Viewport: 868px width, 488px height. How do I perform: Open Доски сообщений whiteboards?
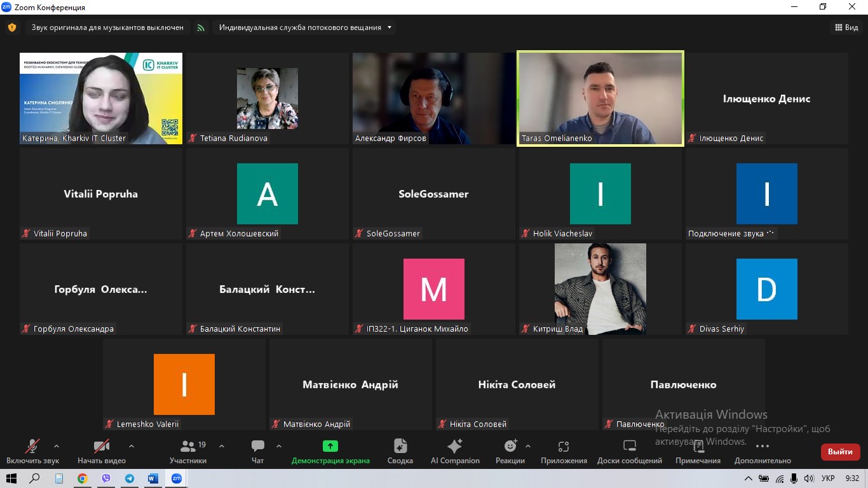point(630,452)
